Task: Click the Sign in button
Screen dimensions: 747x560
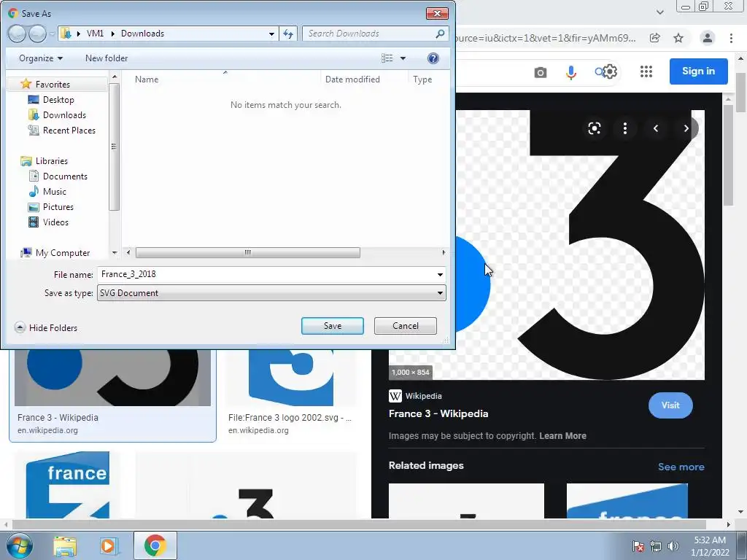Action: (698, 71)
